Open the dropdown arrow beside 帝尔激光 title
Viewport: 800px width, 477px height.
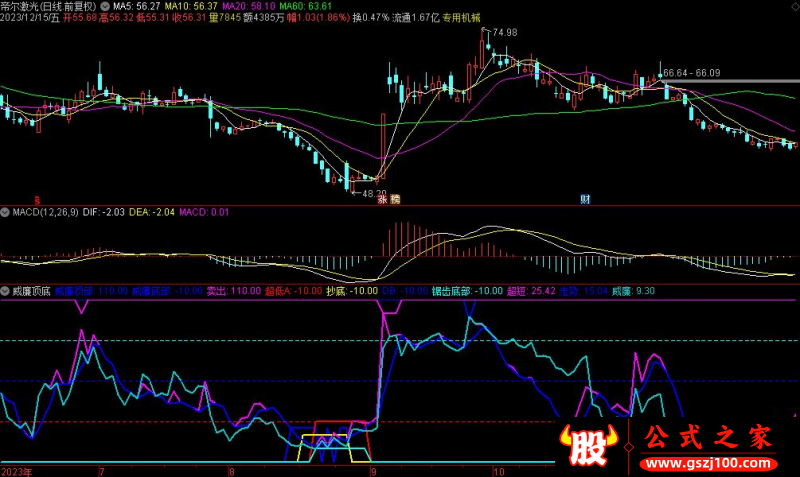coord(105,6)
